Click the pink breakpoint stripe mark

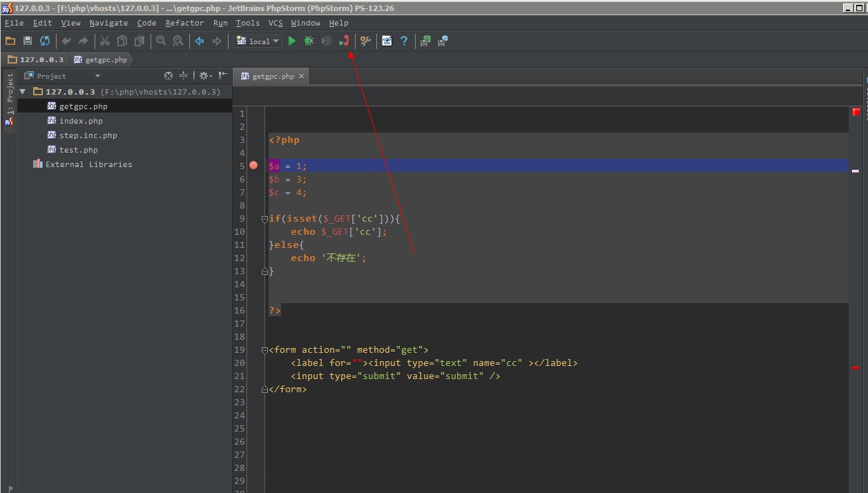point(856,171)
